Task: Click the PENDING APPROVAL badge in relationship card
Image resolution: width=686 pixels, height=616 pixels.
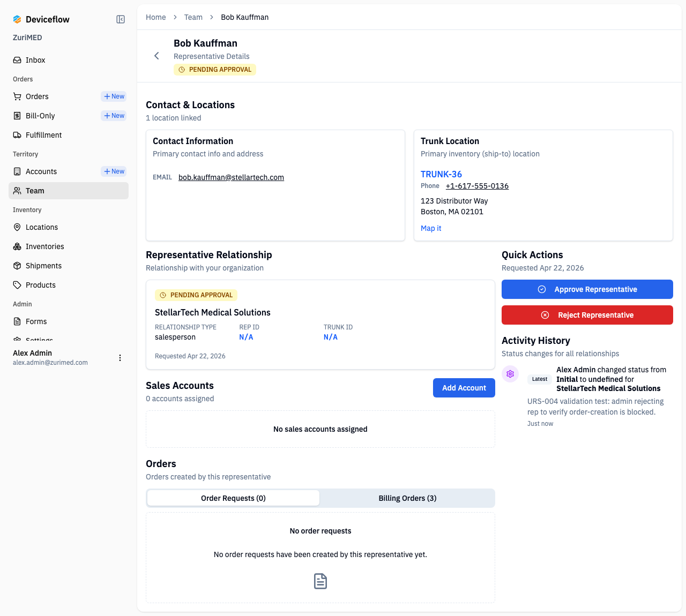Action: click(196, 295)
